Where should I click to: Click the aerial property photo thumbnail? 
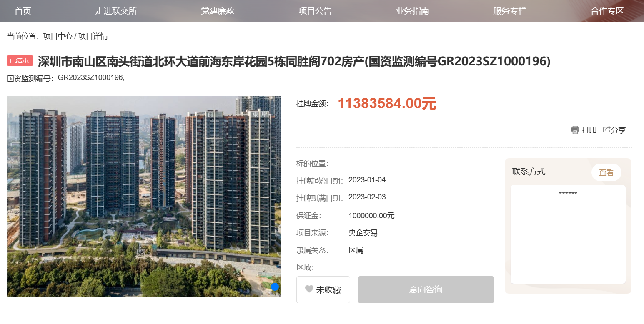coord(144,196)
